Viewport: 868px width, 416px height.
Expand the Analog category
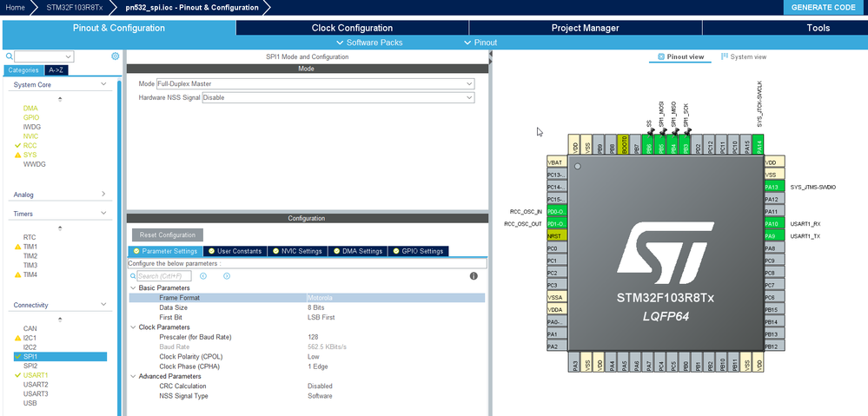pyautogui.click(x=103, y=195)
